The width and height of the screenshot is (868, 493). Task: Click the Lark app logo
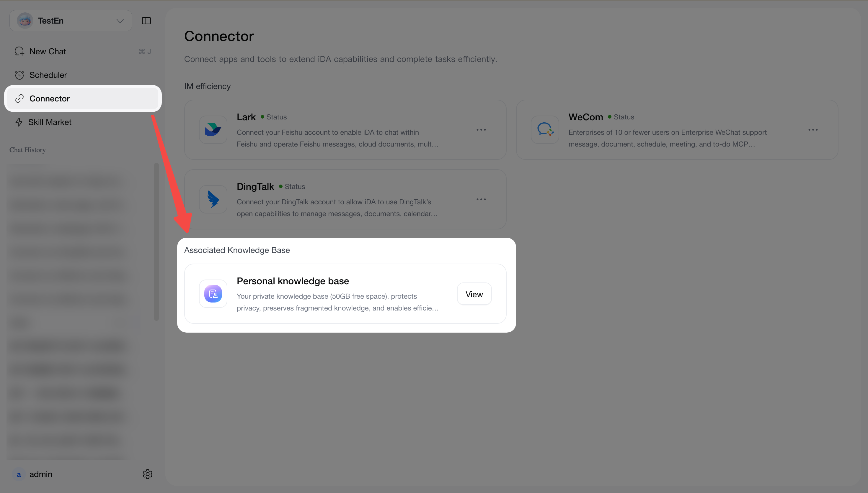(213, 130)
